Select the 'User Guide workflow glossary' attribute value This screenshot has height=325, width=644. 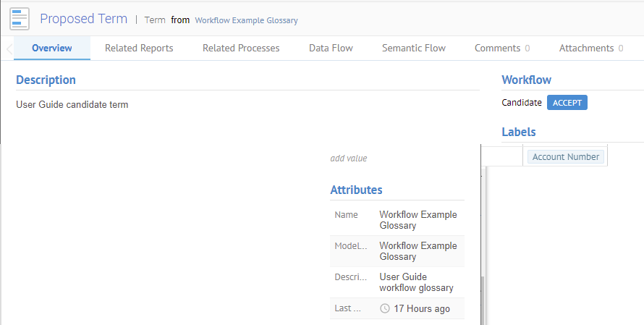pos(416,282)
